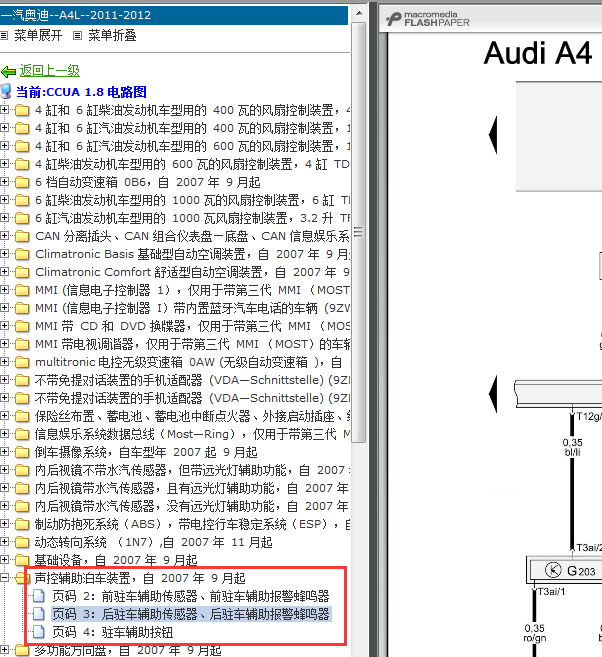Click folder icon of 保险丝布置 row

pyautogui.click(x=22, y=417)
